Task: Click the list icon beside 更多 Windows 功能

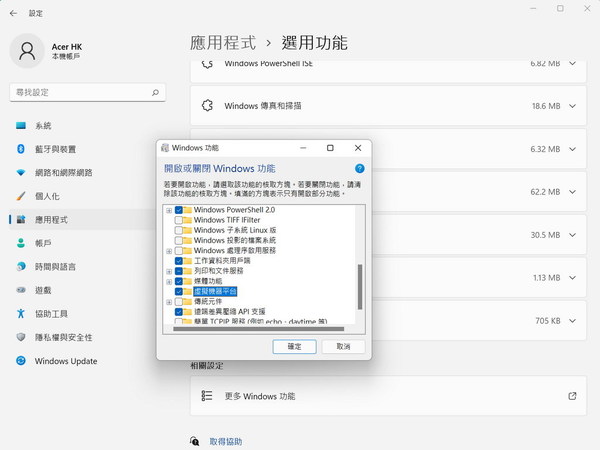Action: coord(207,396)
